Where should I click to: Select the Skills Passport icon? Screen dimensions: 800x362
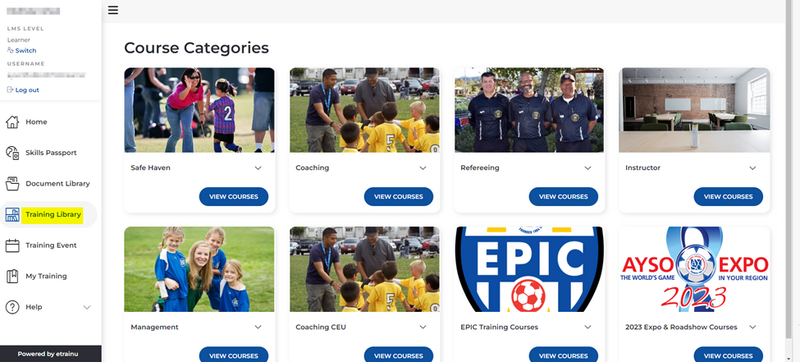pos(12,152)
